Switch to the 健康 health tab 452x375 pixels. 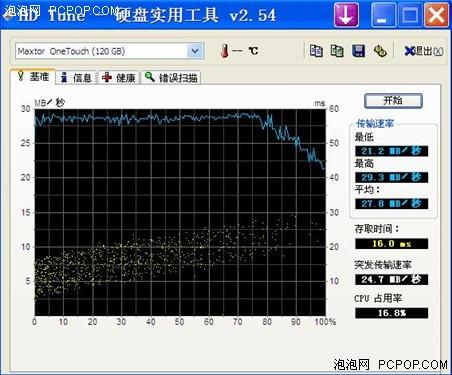(x=119, y=78)
